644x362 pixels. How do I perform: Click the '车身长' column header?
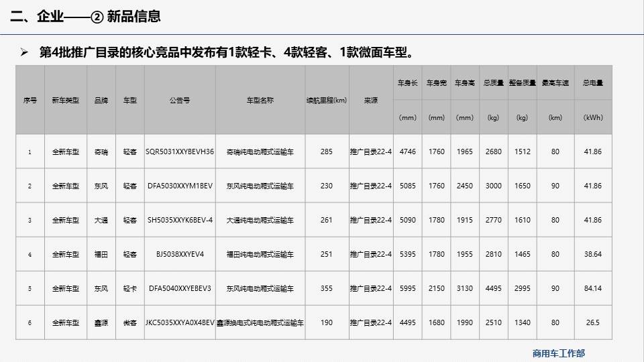(407, 83)
